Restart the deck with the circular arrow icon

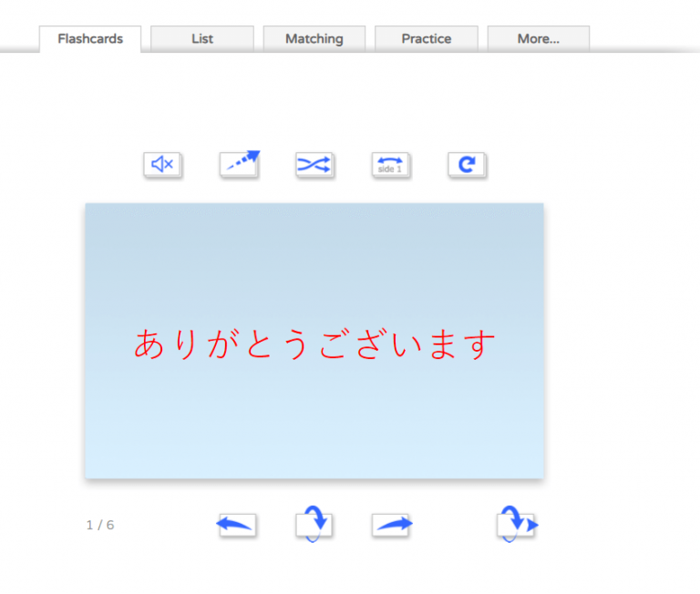click(467, 165)
